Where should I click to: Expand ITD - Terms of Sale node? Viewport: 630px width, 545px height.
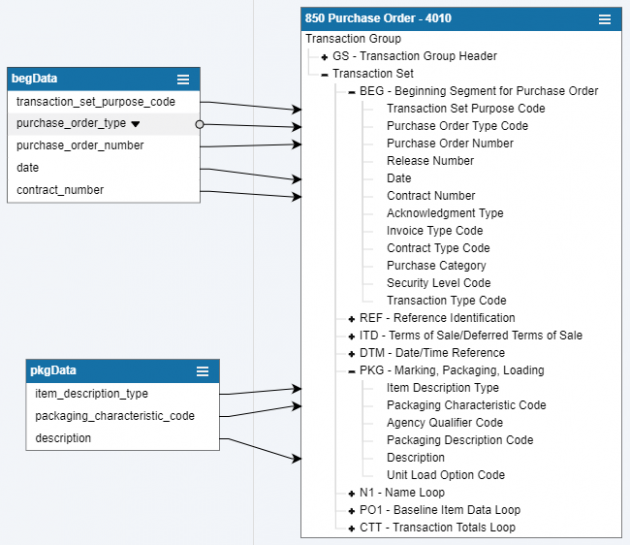click(x=352, y=336)
